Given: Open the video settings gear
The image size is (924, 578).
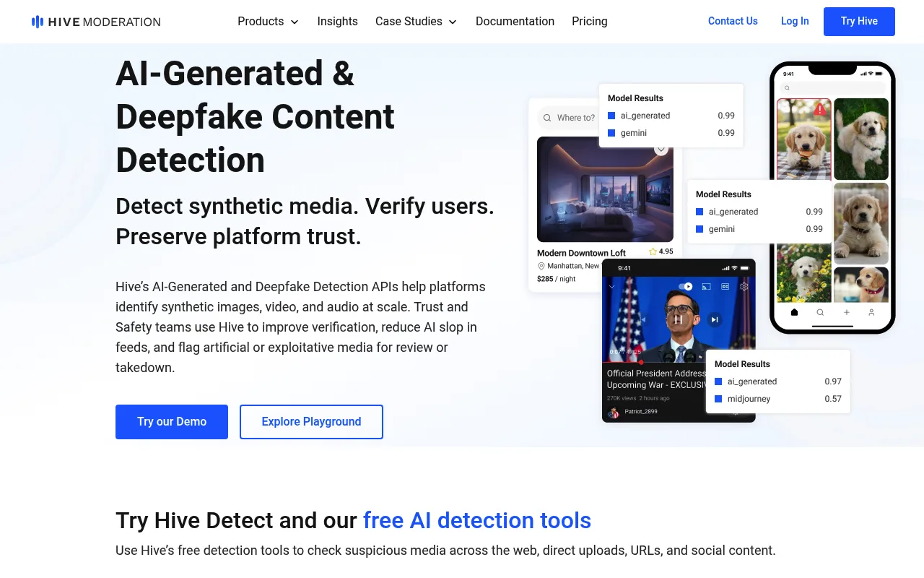Looking at the screenshot, I should tap(744, 287).
